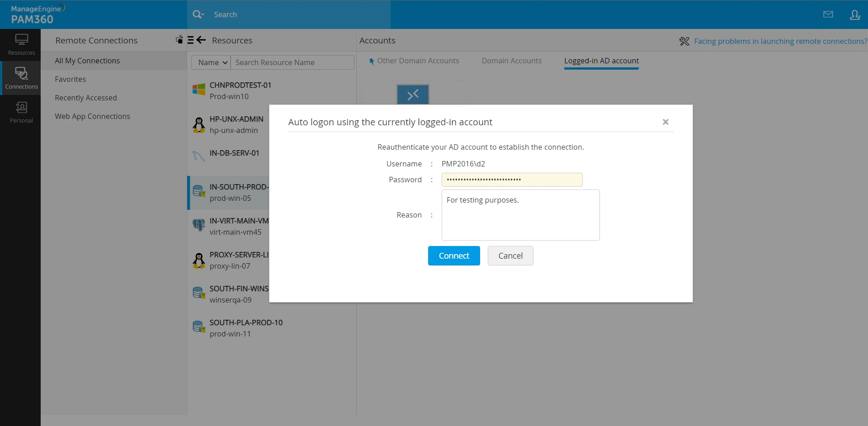Switch to the Domain Accounts tab
The image size is (868, 426).
pos(511,61)
